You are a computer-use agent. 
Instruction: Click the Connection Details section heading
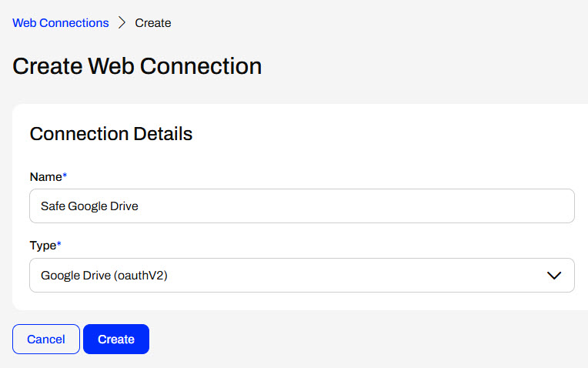(111, 134)
